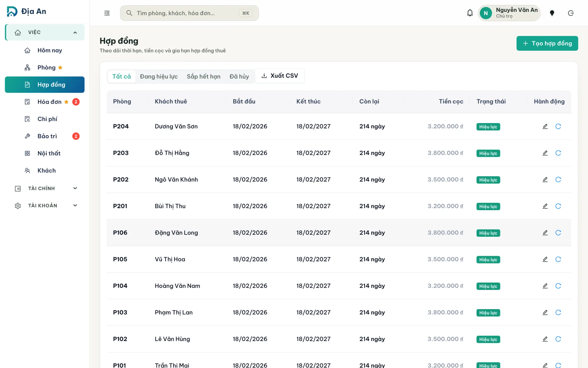Image resolution: width=588 pixels, height=368 pixels.
Task: Open the Đã hủy tab
Action: 239,76
